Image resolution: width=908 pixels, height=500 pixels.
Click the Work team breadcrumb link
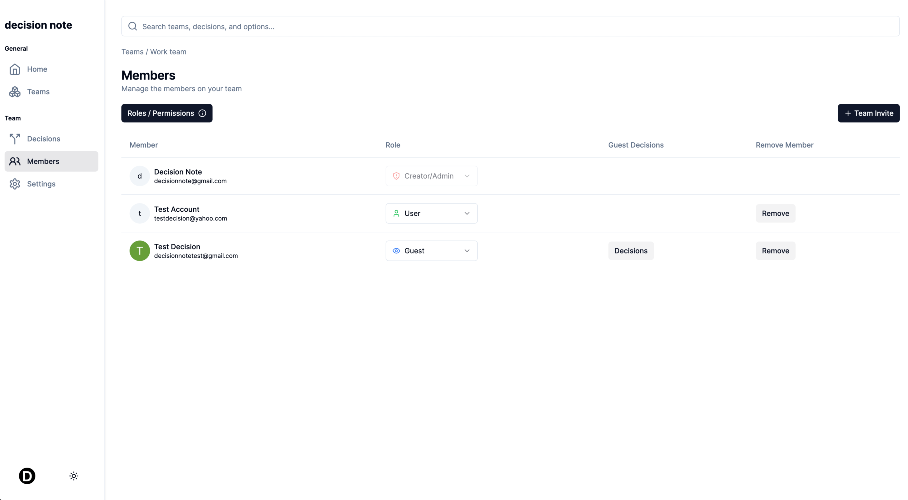click(168, 52)
